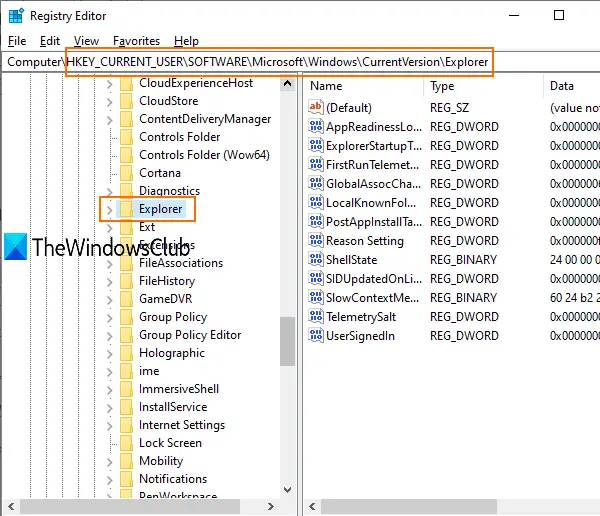Click the ContentDeliveryManager folder icon

click(127, 119)
